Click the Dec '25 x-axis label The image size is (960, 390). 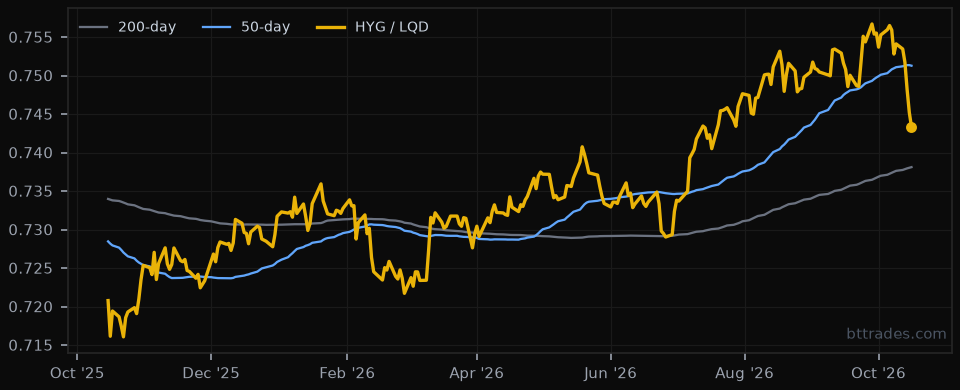pyautogui.click(x=211, y=373)
